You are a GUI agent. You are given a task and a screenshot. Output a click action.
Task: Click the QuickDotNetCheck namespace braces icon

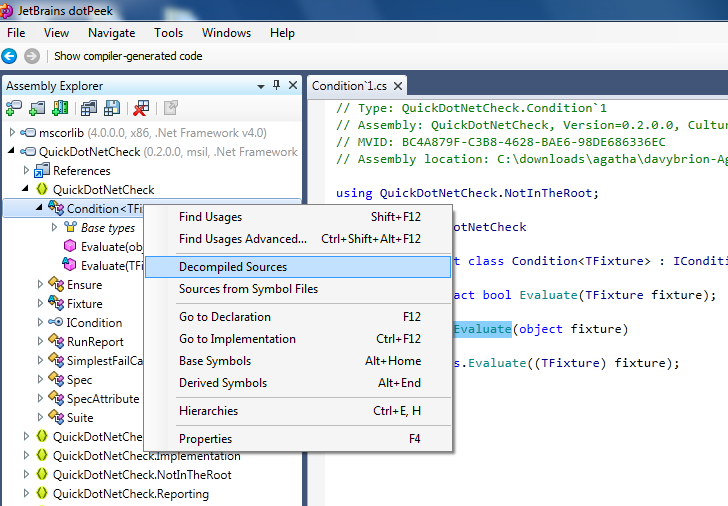pyautogui.click(x=42, y=189)
